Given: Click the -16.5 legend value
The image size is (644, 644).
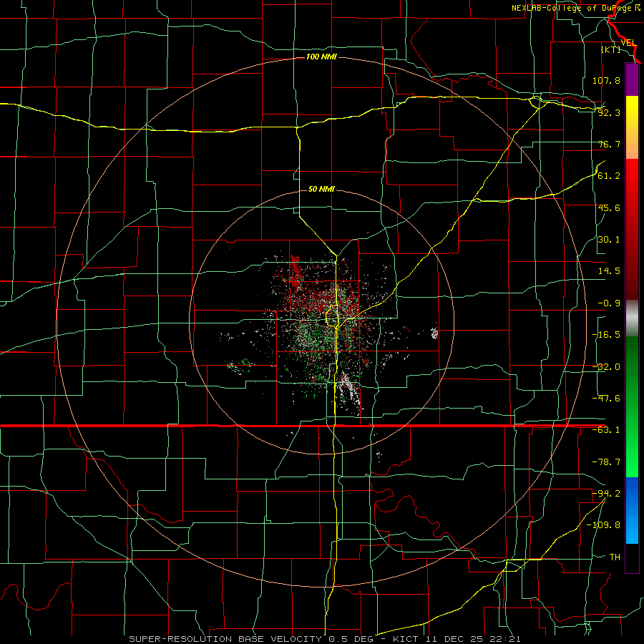Looking at the screenshot, I should tap(606, 335).
